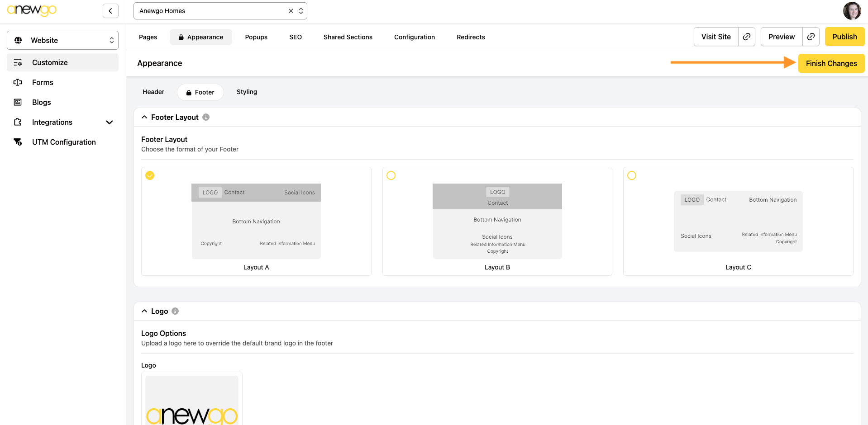868x425 pixels.
Task: Show the Footer Layout info tooltip icon
Action: click(x=206, y=117)
